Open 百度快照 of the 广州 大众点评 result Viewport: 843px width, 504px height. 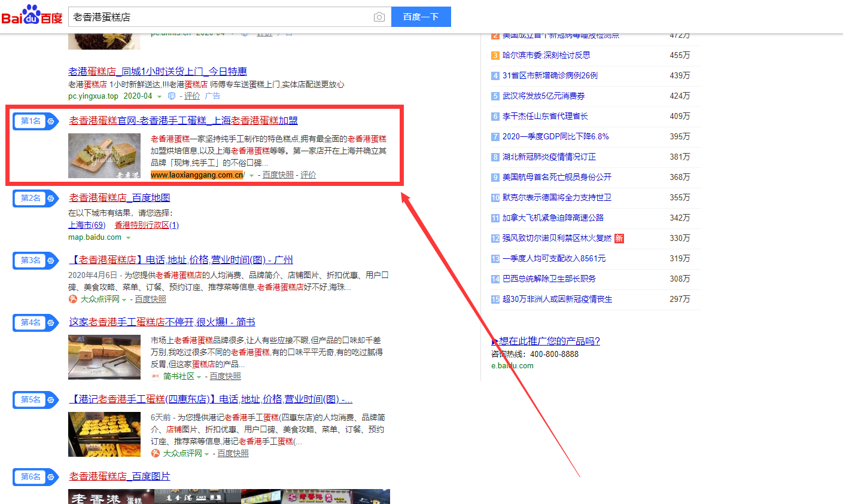point(151,299)
